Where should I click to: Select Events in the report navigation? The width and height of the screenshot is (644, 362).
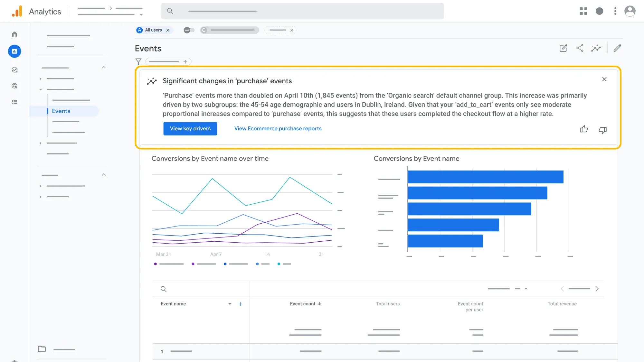tap(61, 111)
